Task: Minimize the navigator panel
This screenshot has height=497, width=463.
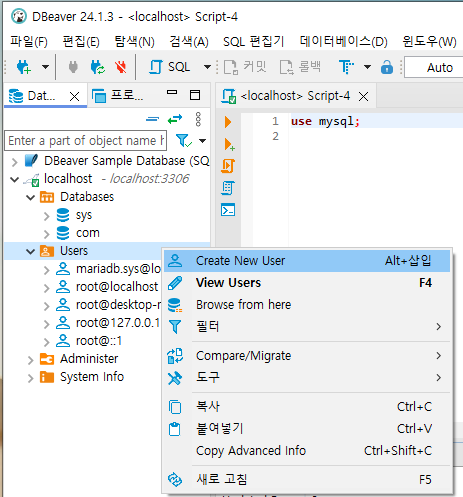Action: point(172,93)
